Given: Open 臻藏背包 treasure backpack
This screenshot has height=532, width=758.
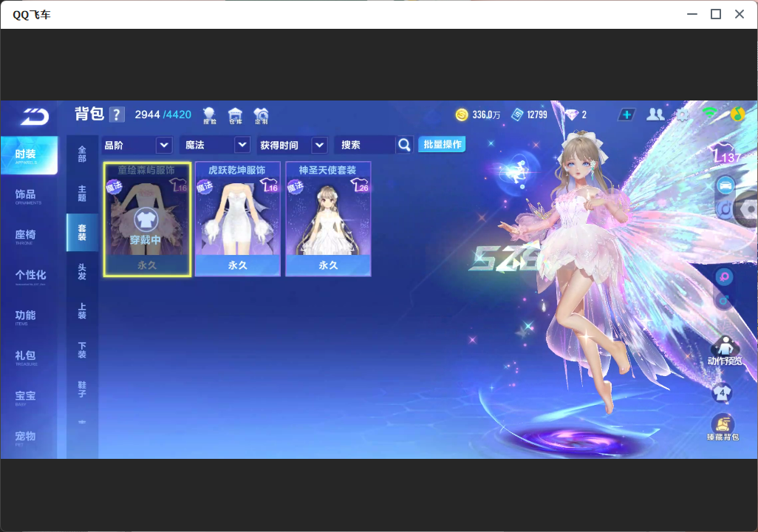Looking at the screenshot, I should [x=723, y=428].
